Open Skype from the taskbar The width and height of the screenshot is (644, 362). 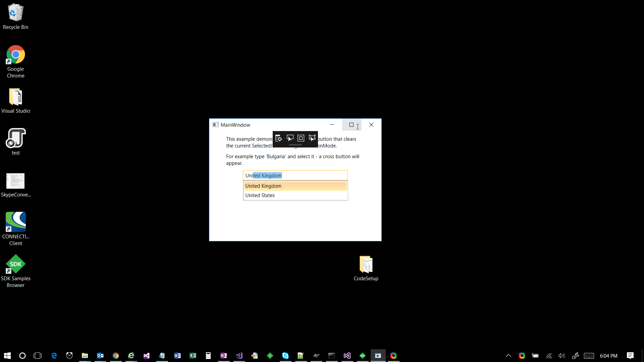(285, 356)
